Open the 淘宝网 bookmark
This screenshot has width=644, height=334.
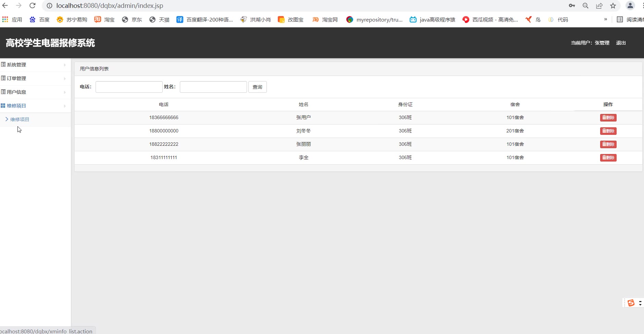pos(325,20)
